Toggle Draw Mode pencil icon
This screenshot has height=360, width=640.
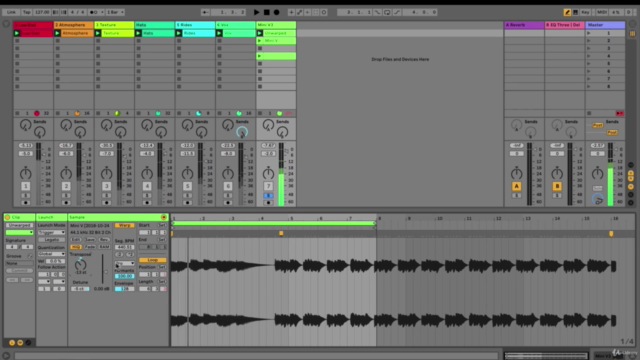567,12
